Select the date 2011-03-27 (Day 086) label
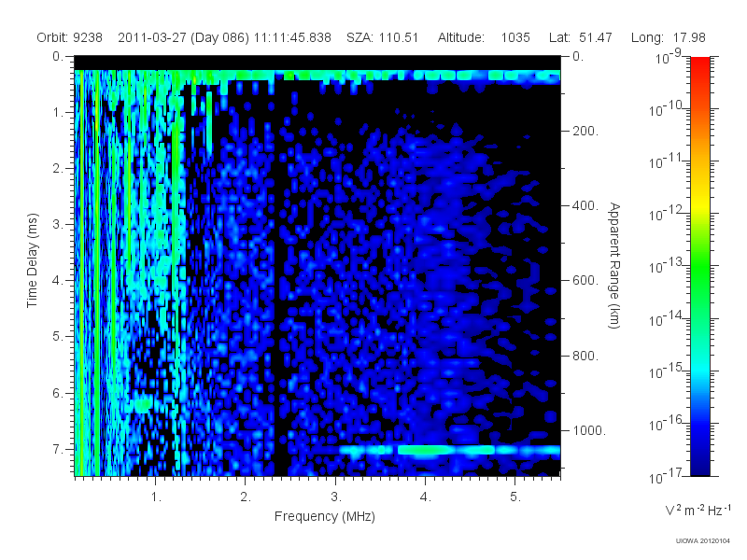Image resolution: width=747 pixels, height=560 pixels. pyautogui.click(x=183, y=37)
